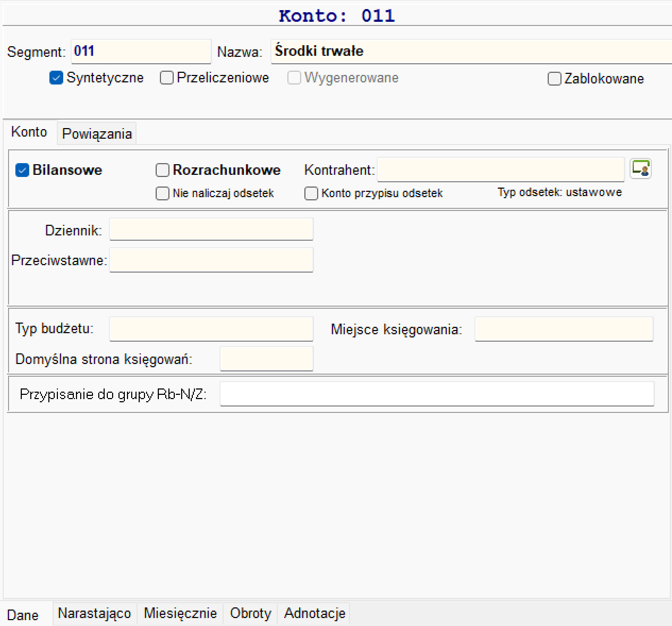Screen dimensions: 672x626
Task: Uncheck the Syntetyczne checkbox
Action: point(56,78)
